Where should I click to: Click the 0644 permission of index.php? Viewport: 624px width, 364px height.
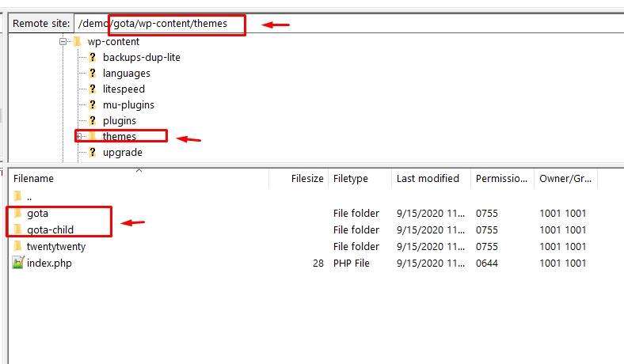[487, 264]
